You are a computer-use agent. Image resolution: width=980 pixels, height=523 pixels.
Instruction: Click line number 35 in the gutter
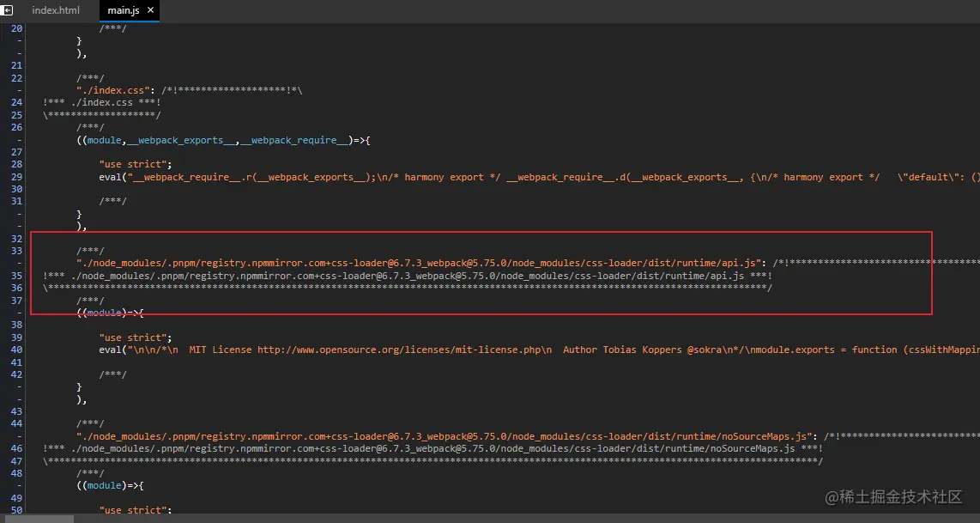click(17, 276)
